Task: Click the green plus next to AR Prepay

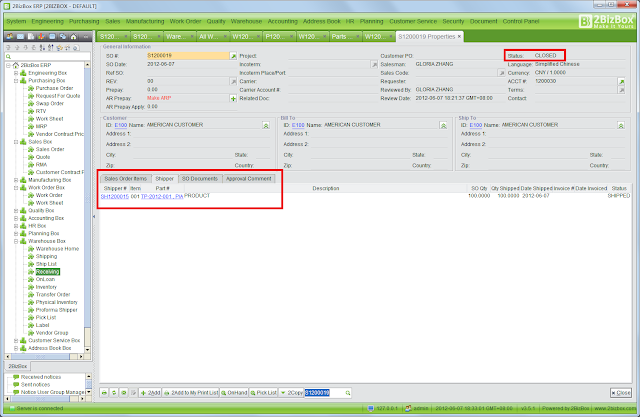Action: coord(233,98)
